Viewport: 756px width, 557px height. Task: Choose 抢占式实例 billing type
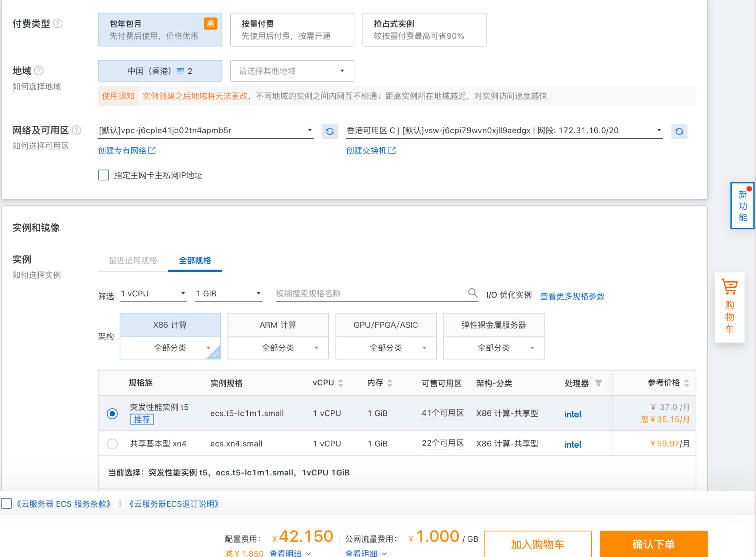[424, 30]
